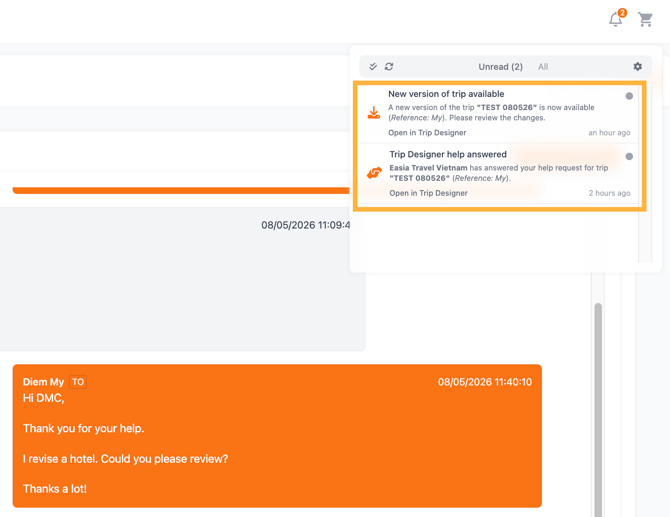Switch to the Unread (2) tab
Image resolution: width=670 pixels, height=517 pixels.
click(500, 67)
